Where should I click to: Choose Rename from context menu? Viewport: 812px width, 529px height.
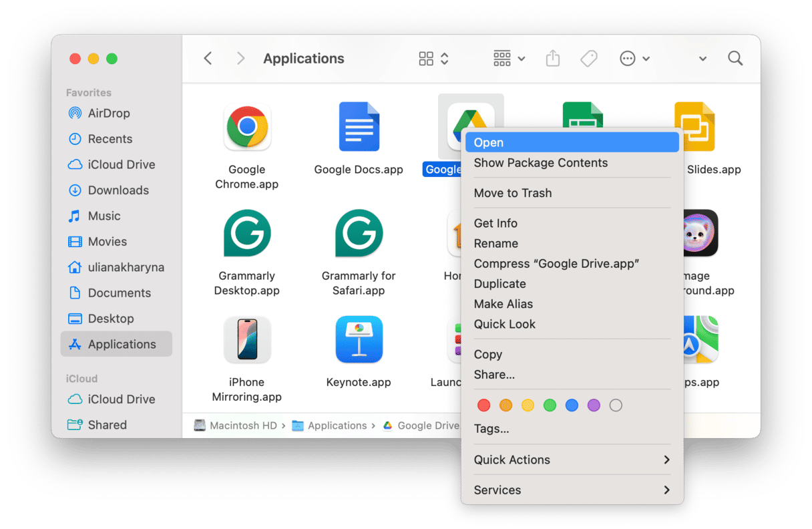click(572, 243)
